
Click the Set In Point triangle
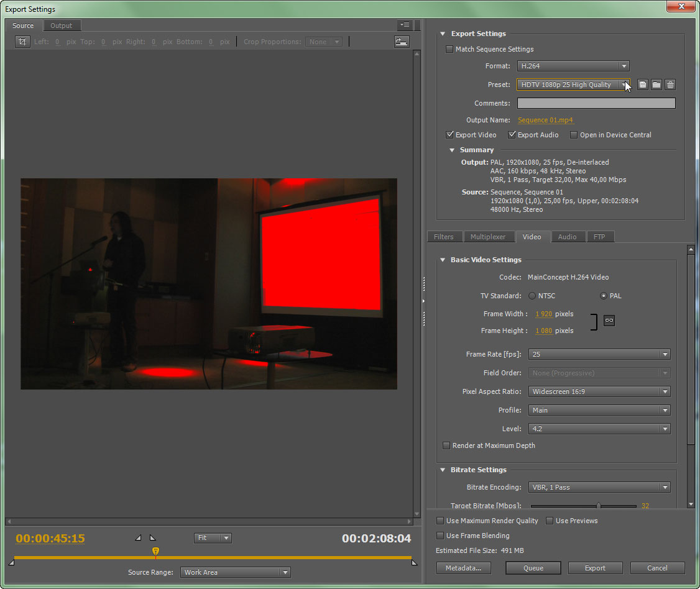(x=138, y=537)
